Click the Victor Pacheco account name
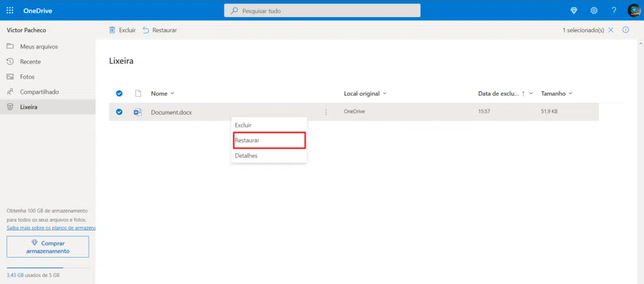The width and height of the screenshot is (644, 284). coord(26,30)
